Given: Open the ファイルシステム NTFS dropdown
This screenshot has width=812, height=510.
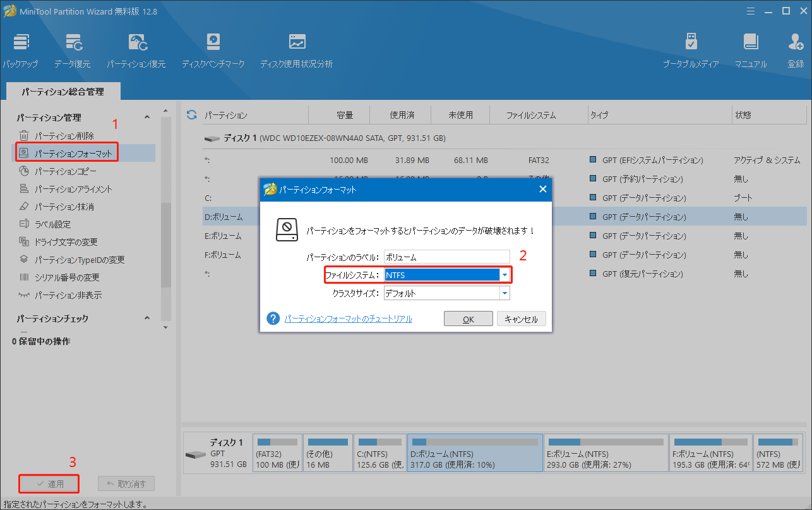Looking at the screenshot, I should tap(505, 275).
